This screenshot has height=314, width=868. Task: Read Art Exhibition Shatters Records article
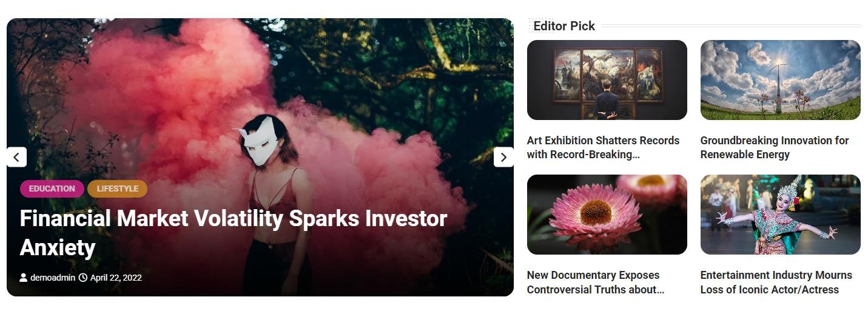(x=603, y=147)
